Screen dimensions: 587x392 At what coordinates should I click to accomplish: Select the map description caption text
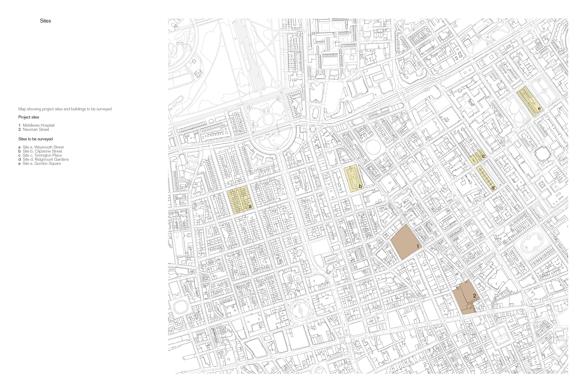click(65, 109)
